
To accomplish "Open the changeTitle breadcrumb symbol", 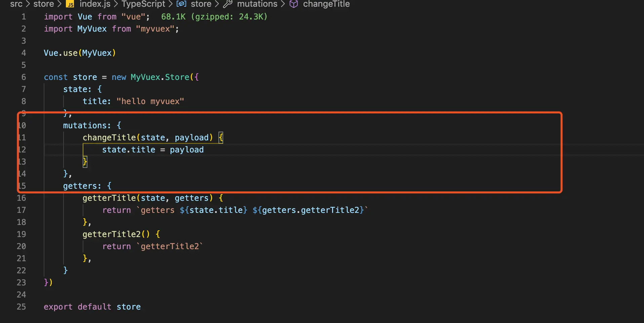I will click(326, 4).
